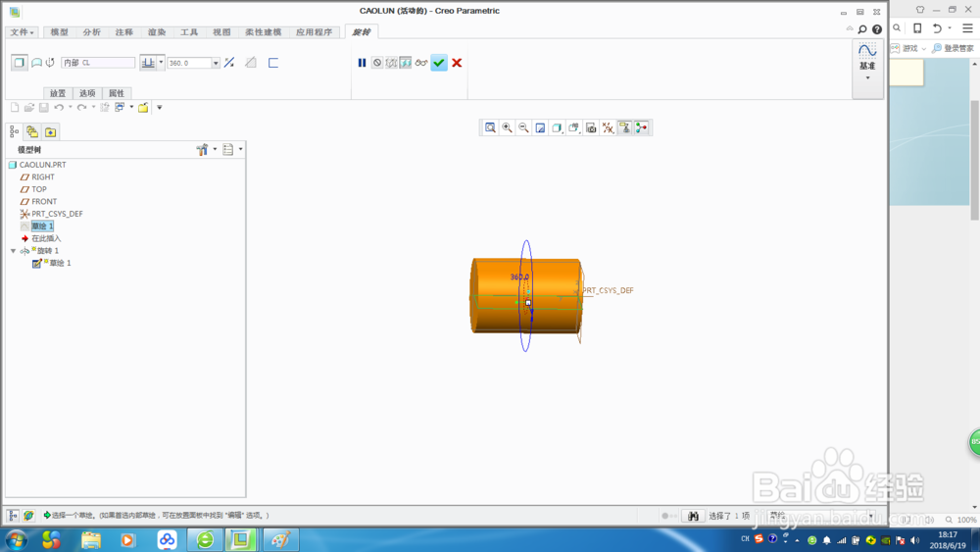980x552 pixels.
Task: Toggle the spin center icon
Action: click(x=641, y=127)
